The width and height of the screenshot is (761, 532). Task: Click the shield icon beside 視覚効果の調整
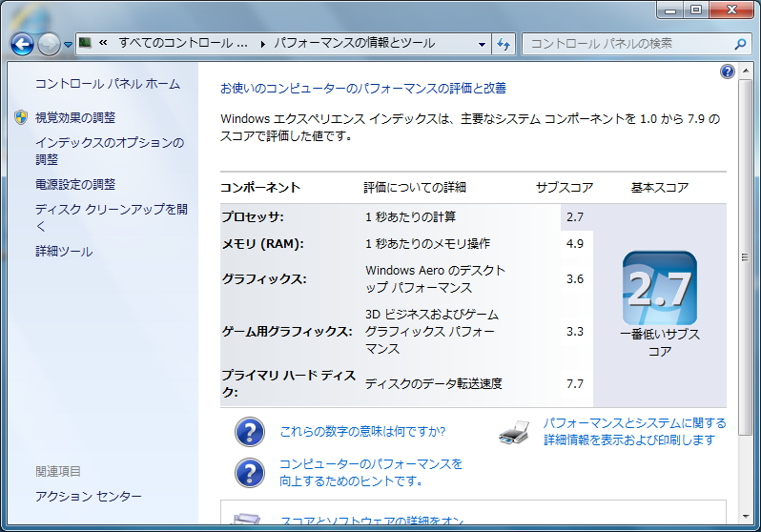click(21, 117)
